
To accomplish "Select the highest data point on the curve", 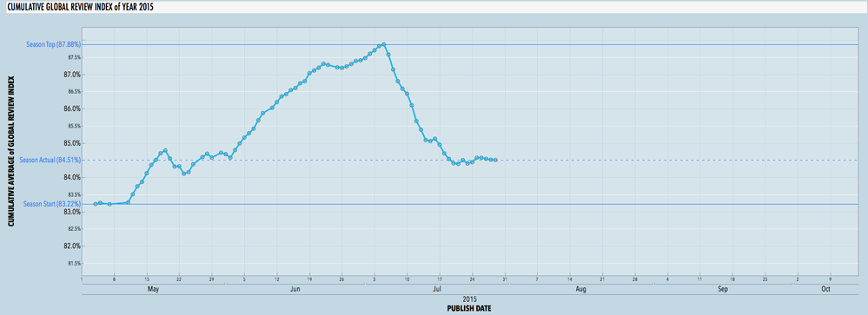I will [384, 44].
